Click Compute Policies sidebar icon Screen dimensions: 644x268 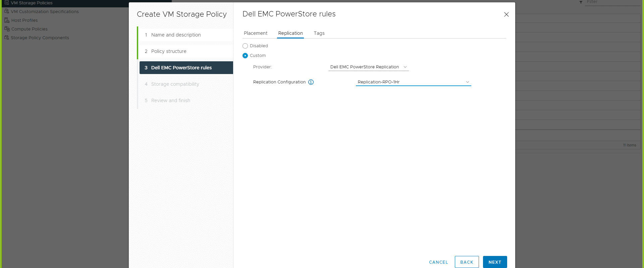(x=7, y=29)
